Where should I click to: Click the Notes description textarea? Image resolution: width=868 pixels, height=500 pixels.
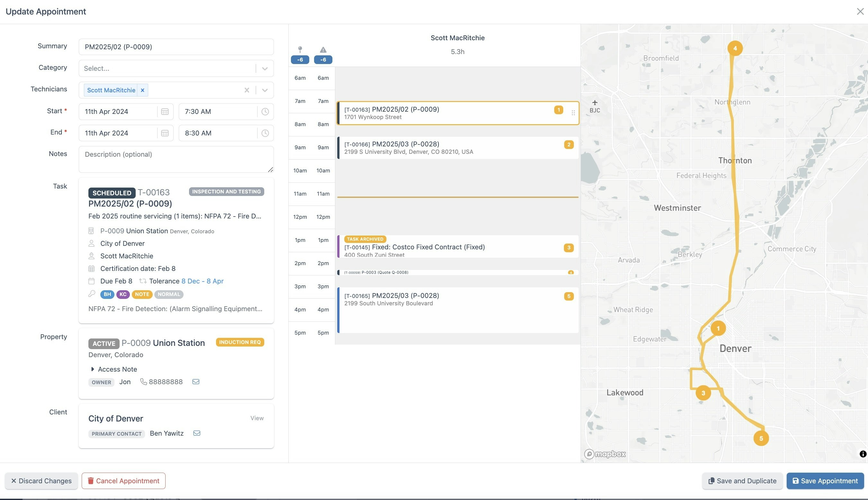click(176, 159)
